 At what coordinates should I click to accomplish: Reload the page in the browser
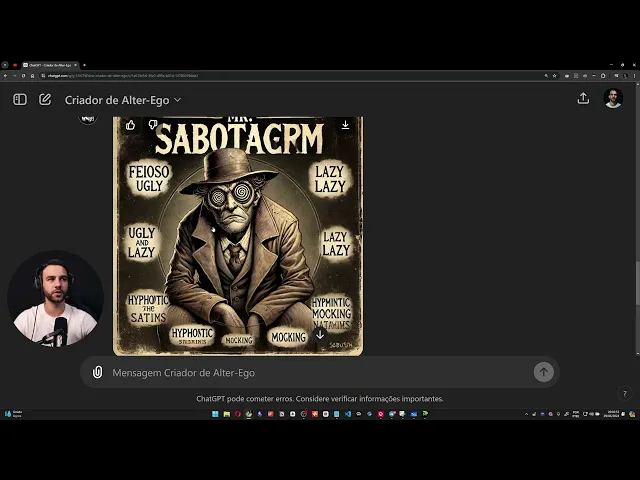click(23, 76)
